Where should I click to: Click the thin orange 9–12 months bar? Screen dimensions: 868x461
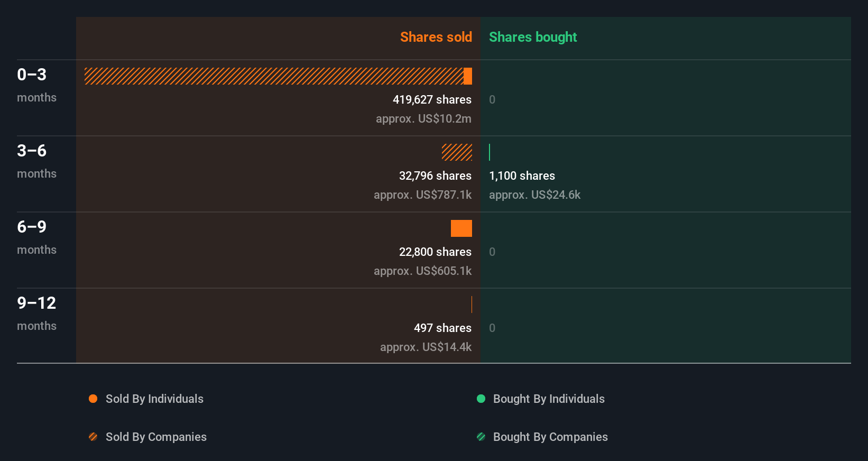coord(472,305)
